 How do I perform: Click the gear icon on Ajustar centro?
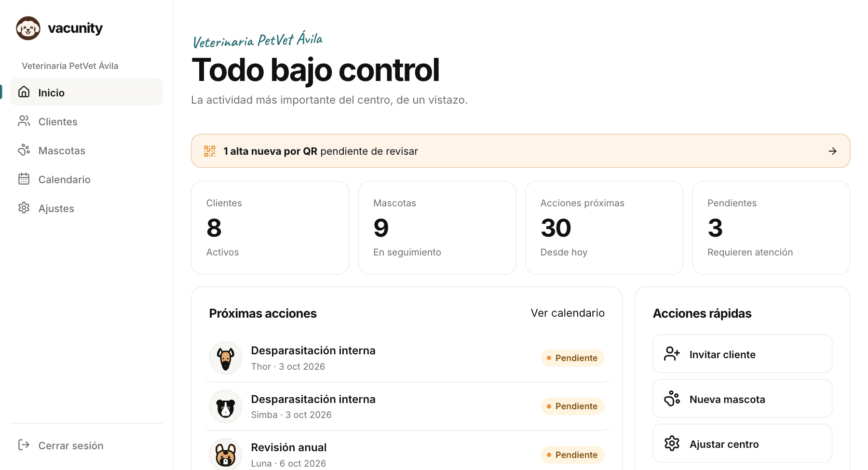point(672,443)
